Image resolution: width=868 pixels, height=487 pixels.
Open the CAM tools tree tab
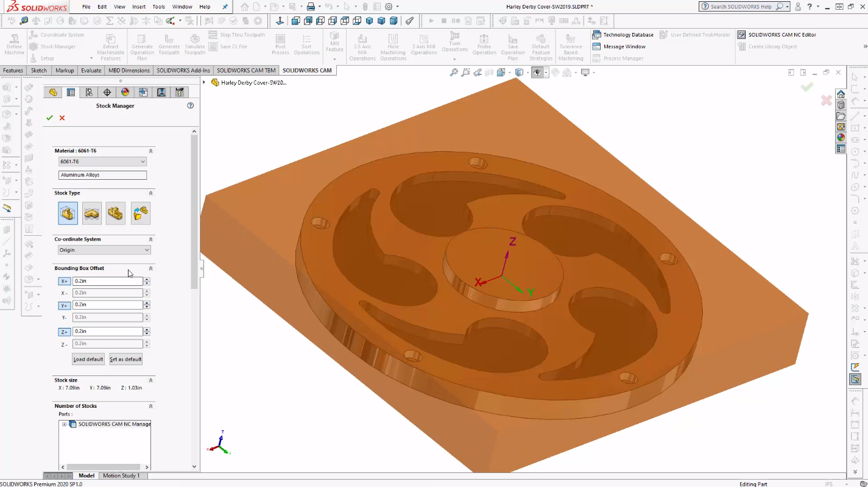click(180, 92)
